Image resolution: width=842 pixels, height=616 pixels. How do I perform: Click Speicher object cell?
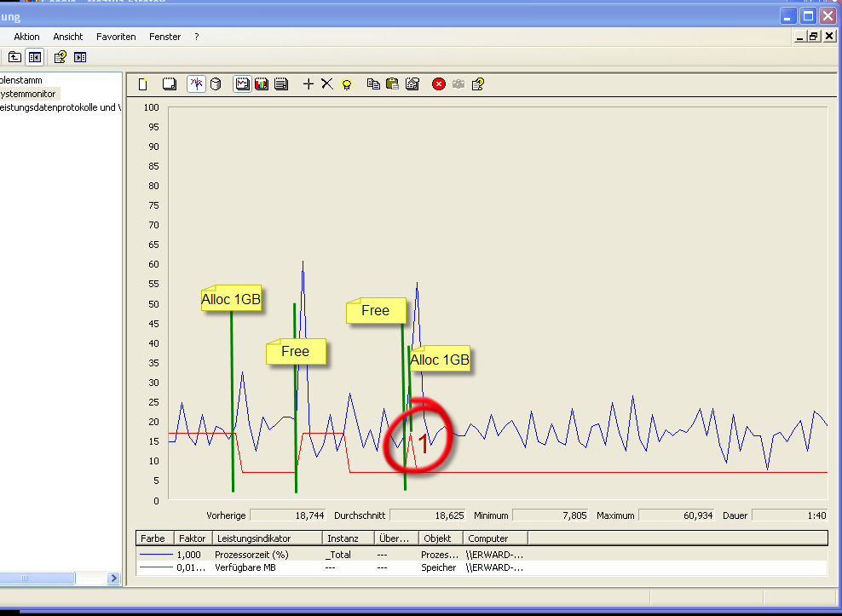pyautogui.click(x=439, y=567)
